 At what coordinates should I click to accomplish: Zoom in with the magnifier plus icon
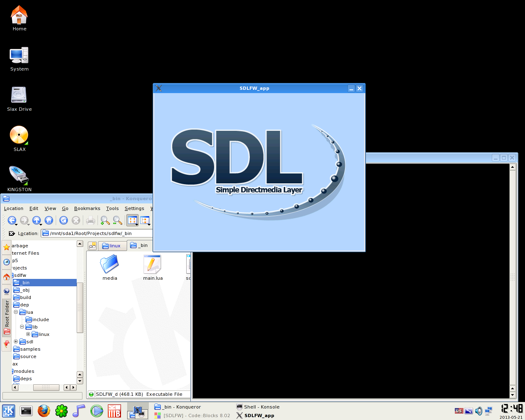pyautogui.click(x=105, y=220)
